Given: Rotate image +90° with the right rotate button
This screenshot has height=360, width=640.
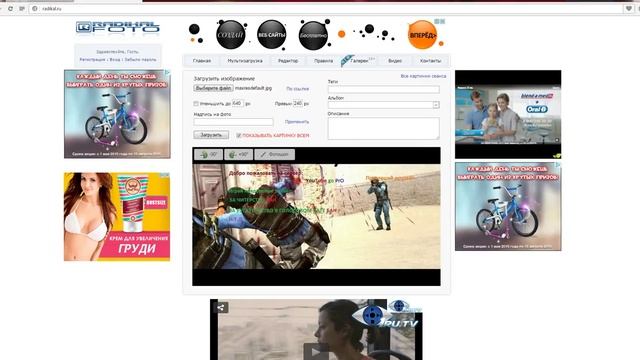Looking at the screenshot, I should click(238, 154).
